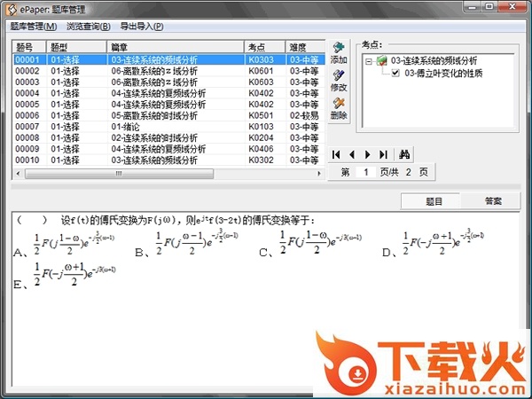Open 题库管理(M) menu
Viewport: 532px width, 399px height.
[34, 27]
